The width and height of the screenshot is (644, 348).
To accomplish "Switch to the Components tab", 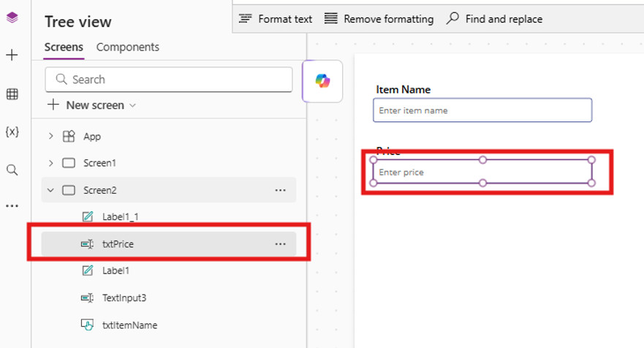I will click(128, 47).
